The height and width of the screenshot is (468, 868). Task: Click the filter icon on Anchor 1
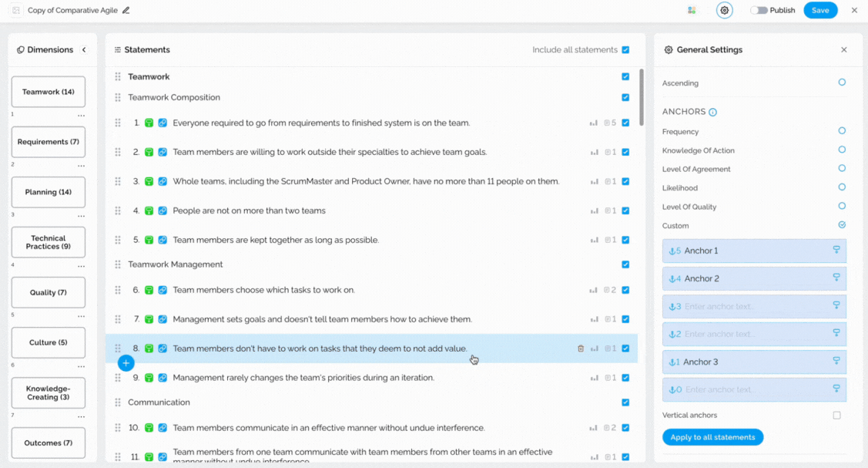pyautogui.click(x=836, y=250)
